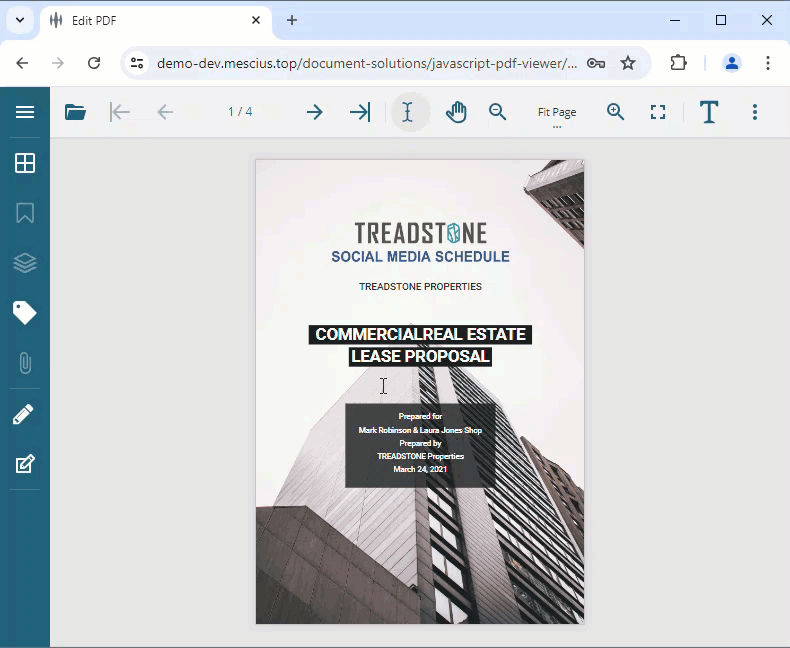Click the 'Mark Robinson & Laura Jones Shop' text
This screenshot has height=648, width=790.
coord(420,430)
